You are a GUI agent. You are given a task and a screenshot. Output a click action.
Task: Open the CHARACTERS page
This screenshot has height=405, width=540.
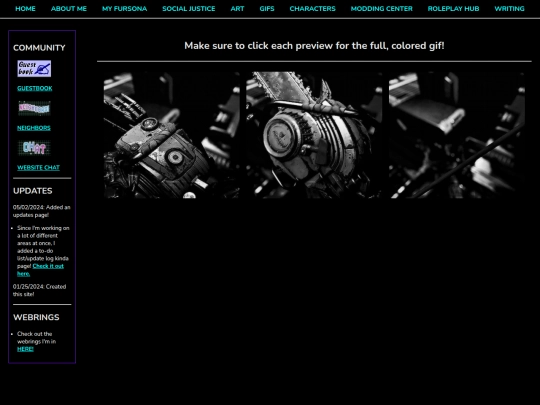312,9
